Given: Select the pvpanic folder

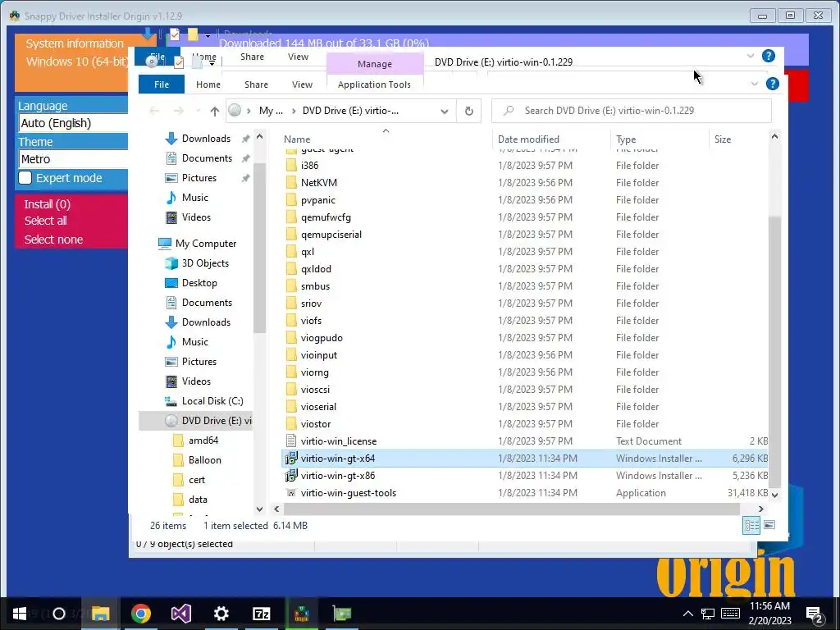Looking at the screenshot, I should 317,200.
